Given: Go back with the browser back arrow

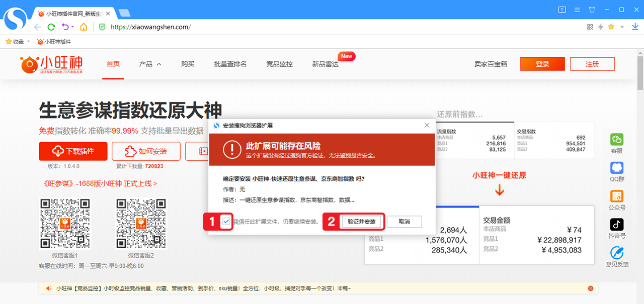Looking at the screenshot, I should [37, 27].
